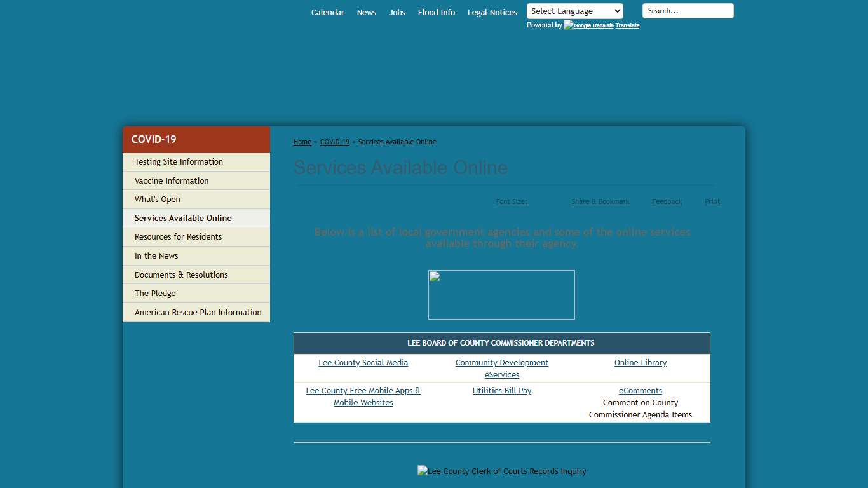Click the COVID-19 breadcrumb link
The height and width of the screenshot is (488, 868).
[334, 142]
